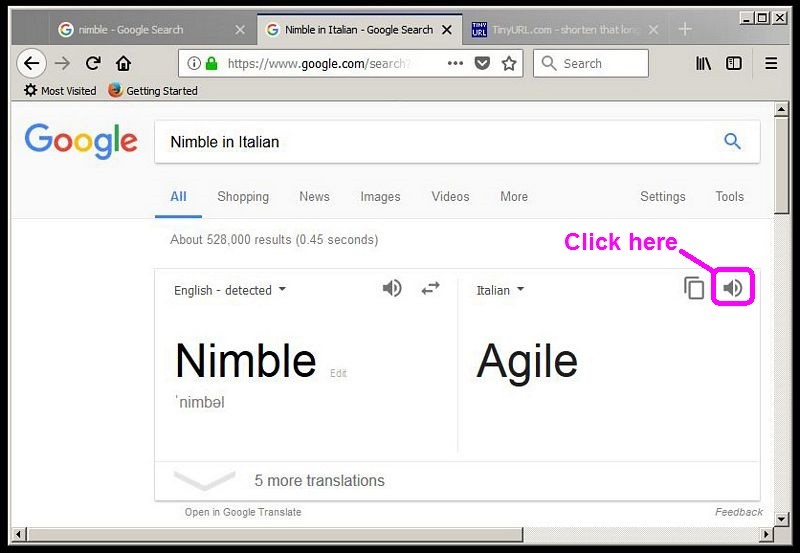Bookmark this page with the star
Viewport: 800px width, 553px height.
[x=509, y=63]
